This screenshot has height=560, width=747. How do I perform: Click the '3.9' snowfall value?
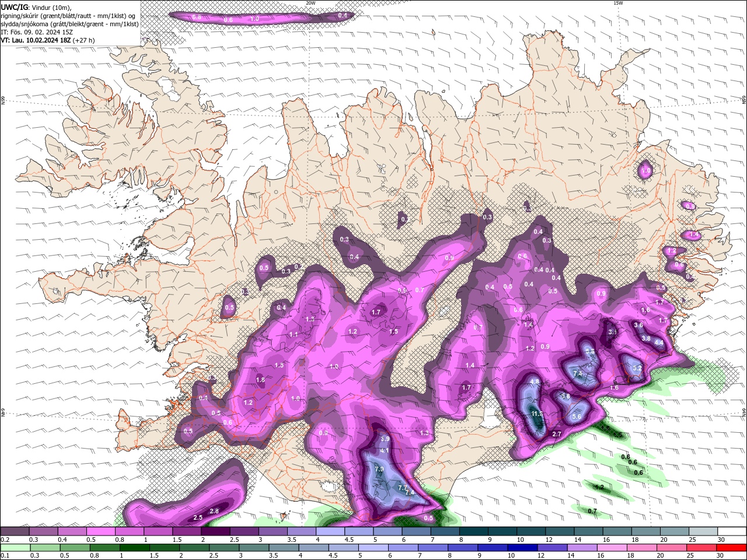pyautogui.click(x=385, y=439)
